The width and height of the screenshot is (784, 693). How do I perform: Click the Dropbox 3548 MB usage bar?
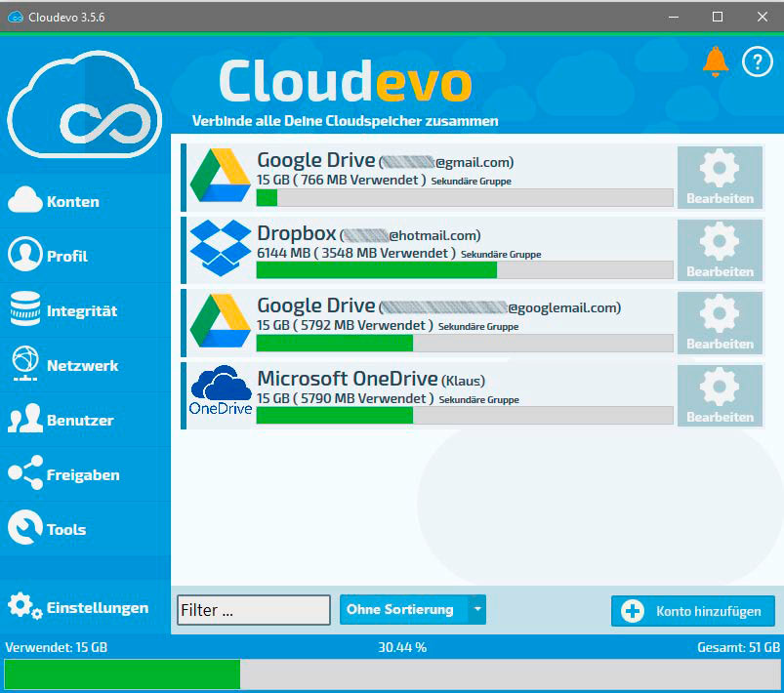(x=465, y=270)
